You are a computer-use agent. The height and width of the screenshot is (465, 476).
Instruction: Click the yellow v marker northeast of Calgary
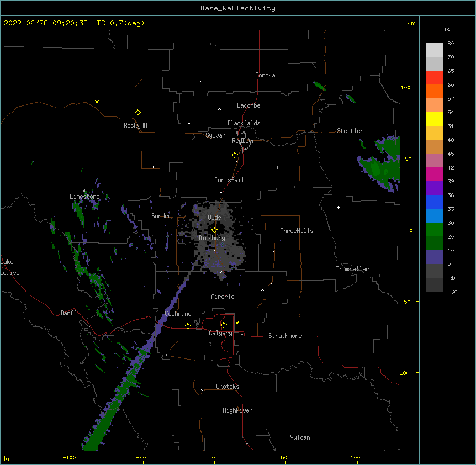coord(237,323)
